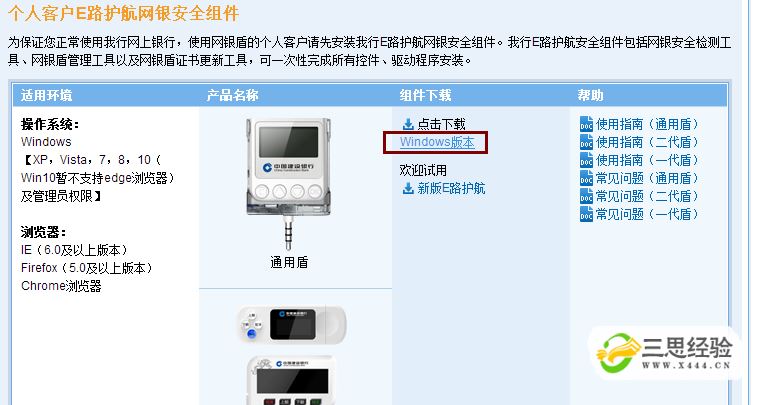
Task: Click the doc icon for 常见问题（一代盾）
Action: point(586,214)
